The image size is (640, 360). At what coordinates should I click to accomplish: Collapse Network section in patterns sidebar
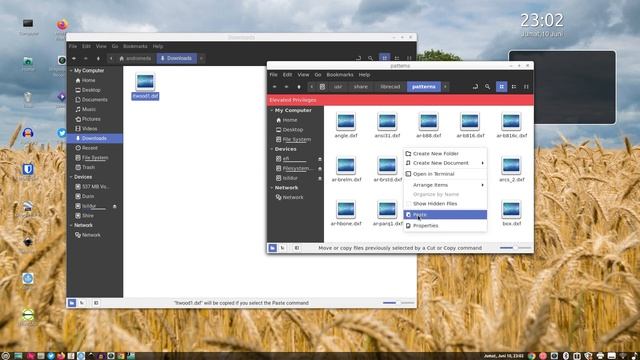(x=272, y=188)
